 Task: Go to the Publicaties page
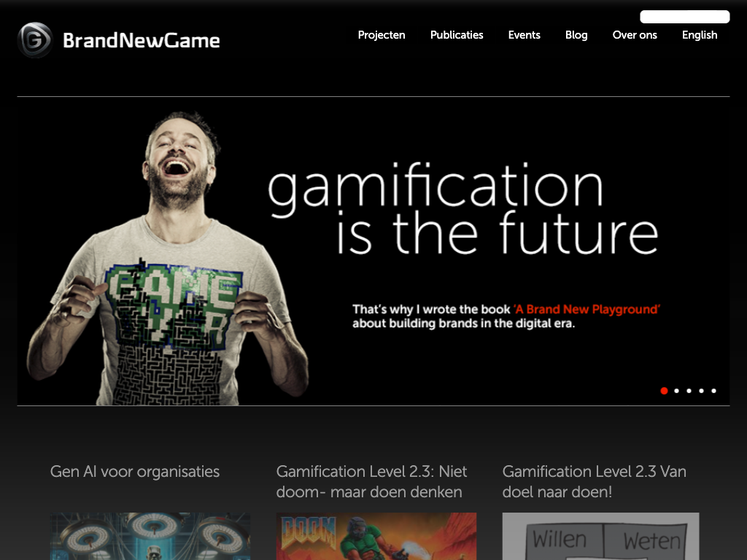tap(457, 35)
